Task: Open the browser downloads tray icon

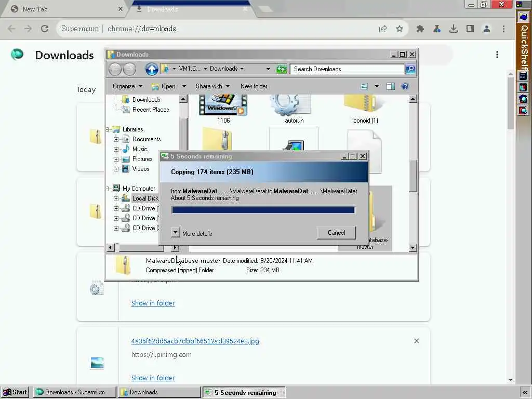Action: 453,29
